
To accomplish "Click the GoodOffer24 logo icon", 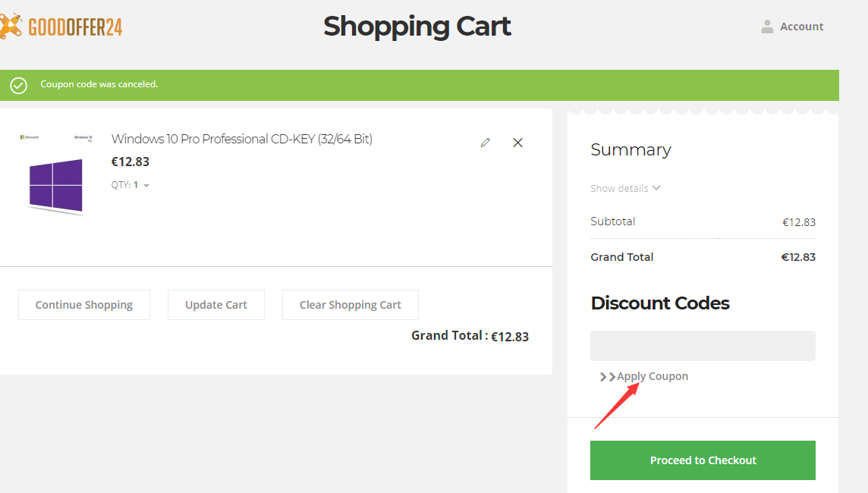I will tap(11, 27).
